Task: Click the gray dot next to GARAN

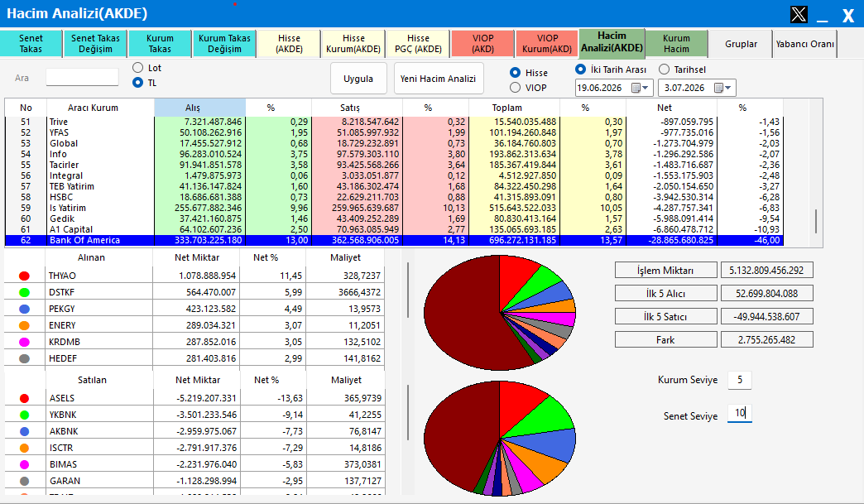Action: click(24, 481)
